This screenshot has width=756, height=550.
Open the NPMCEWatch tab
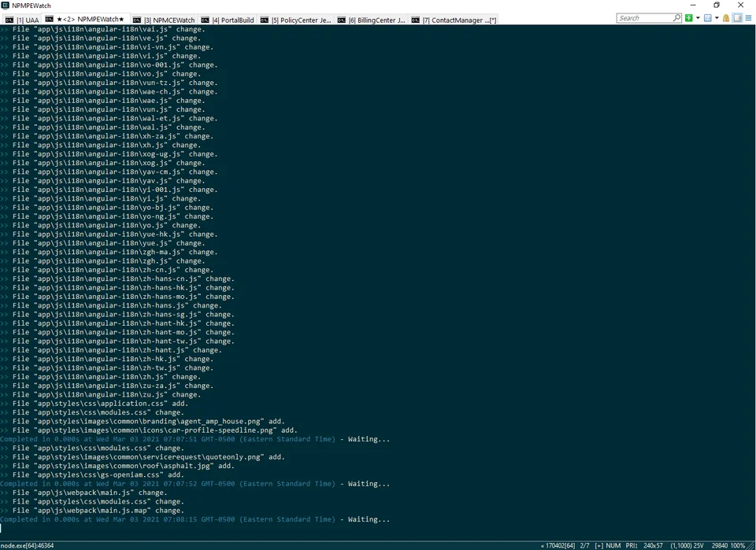pos(164,20)
